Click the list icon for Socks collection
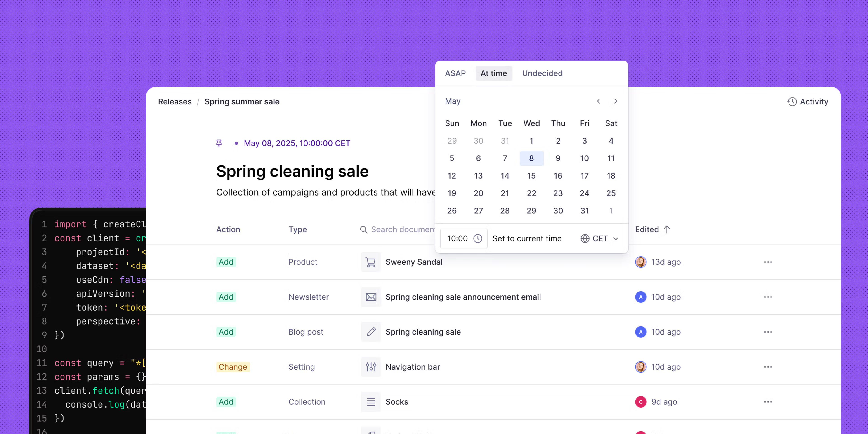This screenshot has width=868, height=434. (371, 402)
